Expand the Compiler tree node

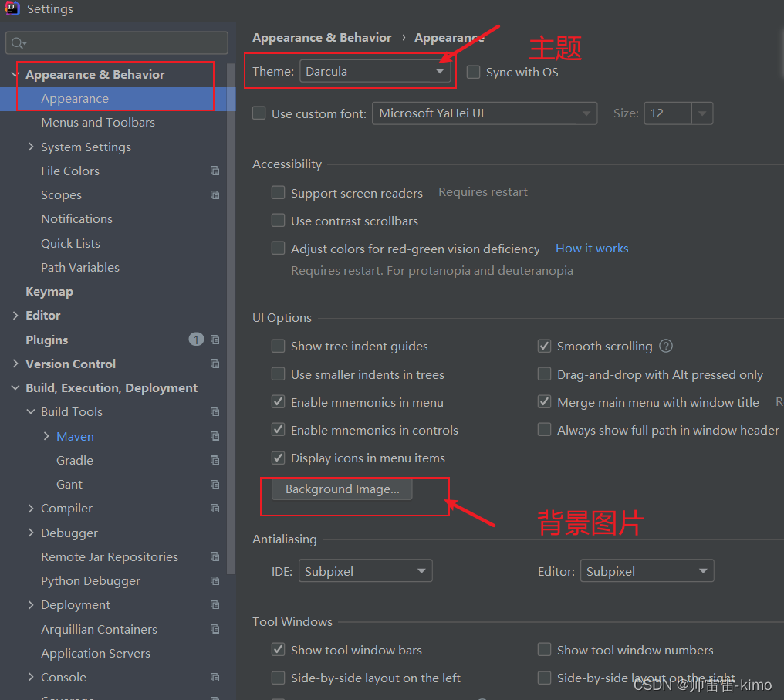click(31, 508)
